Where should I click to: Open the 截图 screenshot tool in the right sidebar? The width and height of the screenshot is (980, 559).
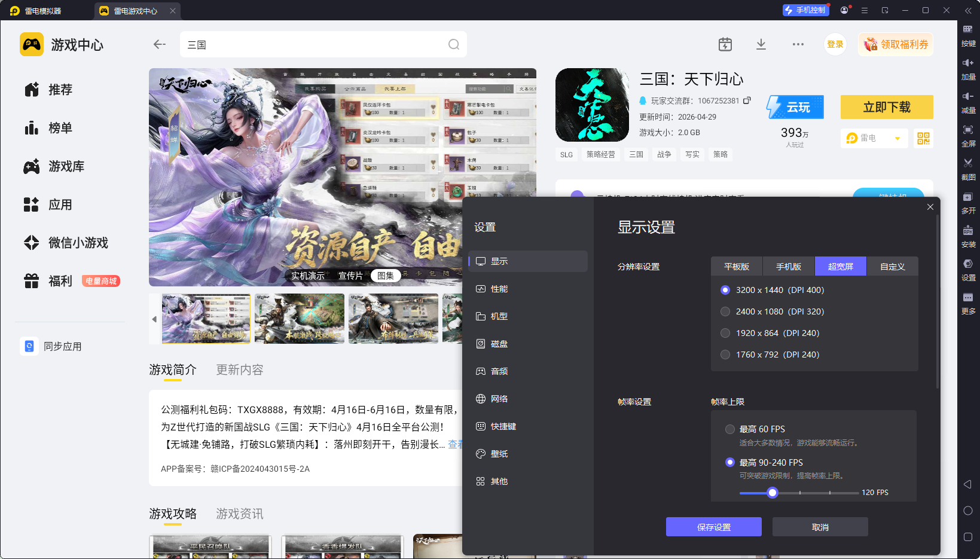(968, 169)
